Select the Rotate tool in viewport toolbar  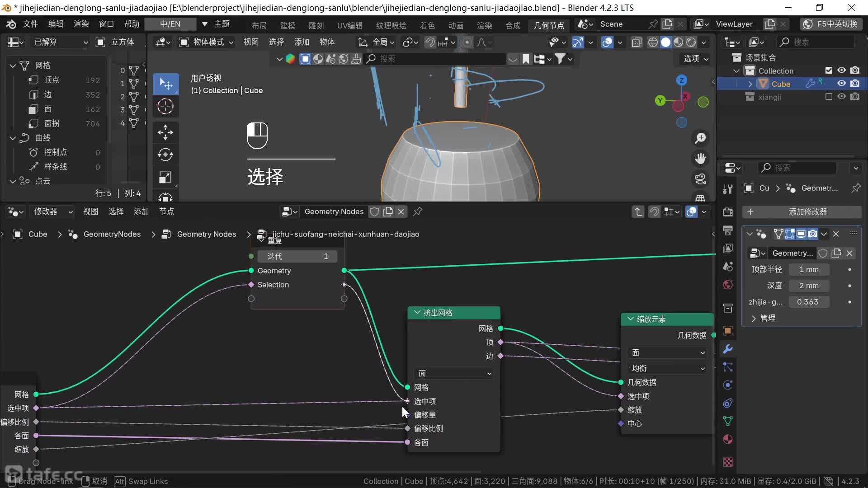point(165,155)
